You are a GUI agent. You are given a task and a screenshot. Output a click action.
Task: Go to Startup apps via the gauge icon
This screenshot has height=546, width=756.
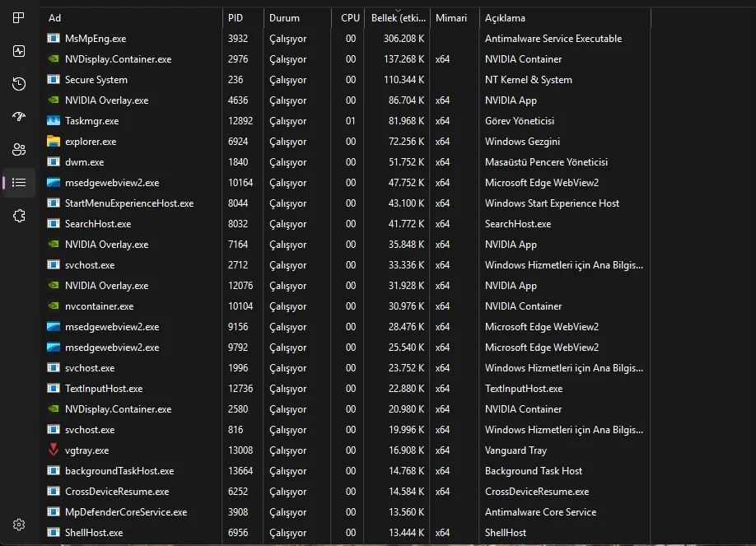pos(19,117)
